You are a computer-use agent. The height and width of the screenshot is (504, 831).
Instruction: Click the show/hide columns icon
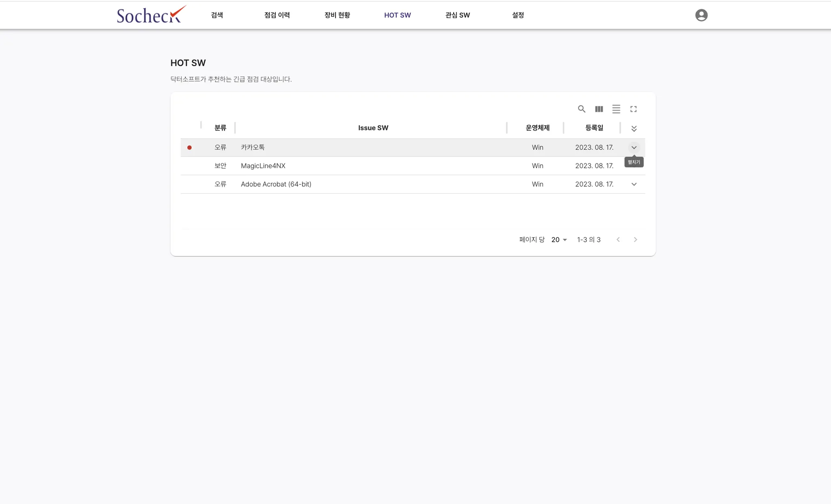599,109
